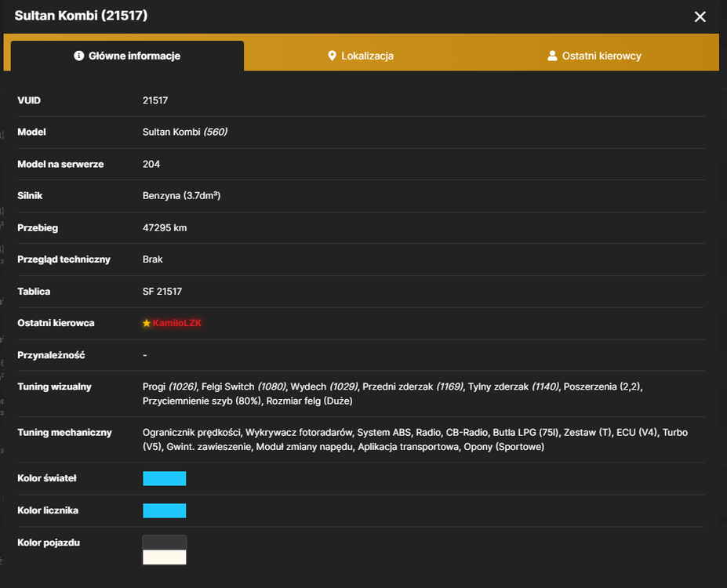Screen dimensions: 727x588
Task: Click the Rozmiar felg (Duże) entry
Action: (x=309, y=401)
